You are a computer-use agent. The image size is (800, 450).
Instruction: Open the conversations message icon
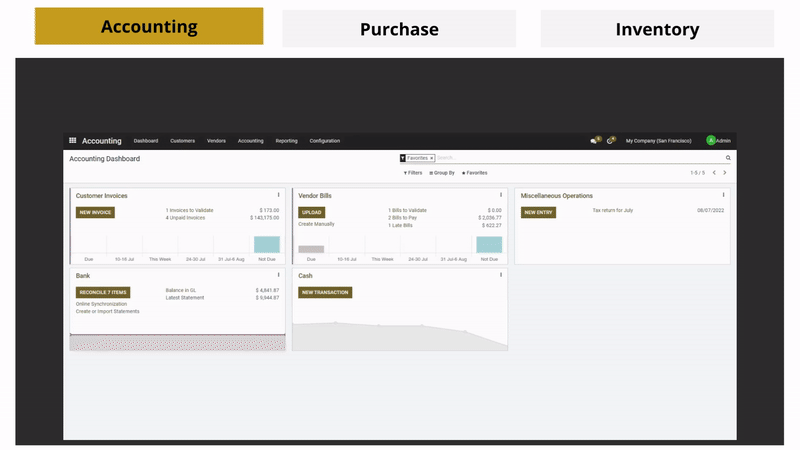[x=594, y=141]
